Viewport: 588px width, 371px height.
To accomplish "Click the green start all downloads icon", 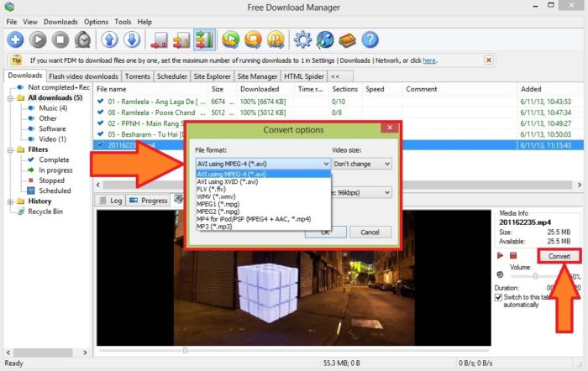I will pyautogui.click(x=231, y=39).
